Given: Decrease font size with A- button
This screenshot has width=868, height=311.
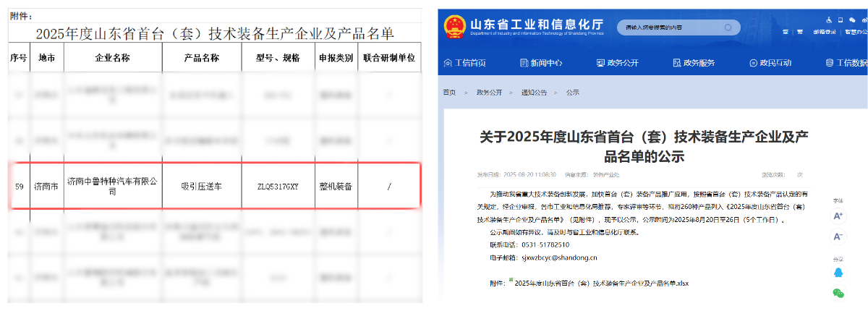Looking at the screenshot, I should 838,237.
